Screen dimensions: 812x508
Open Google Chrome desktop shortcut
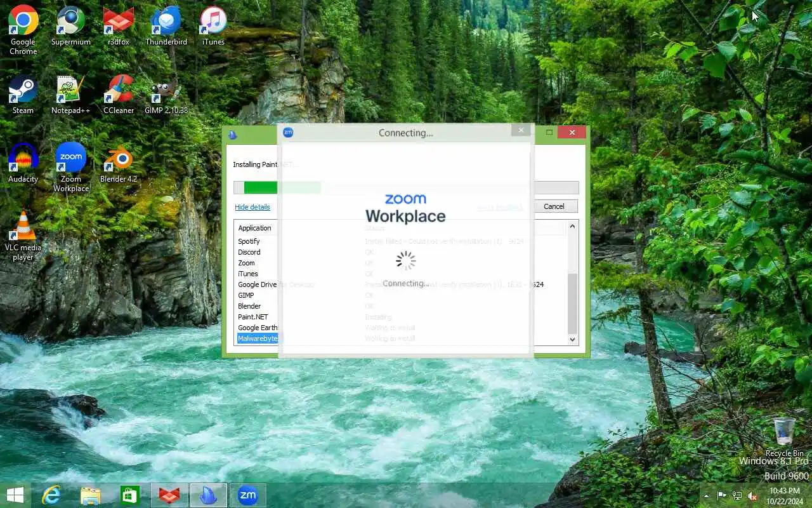(23, 30)
